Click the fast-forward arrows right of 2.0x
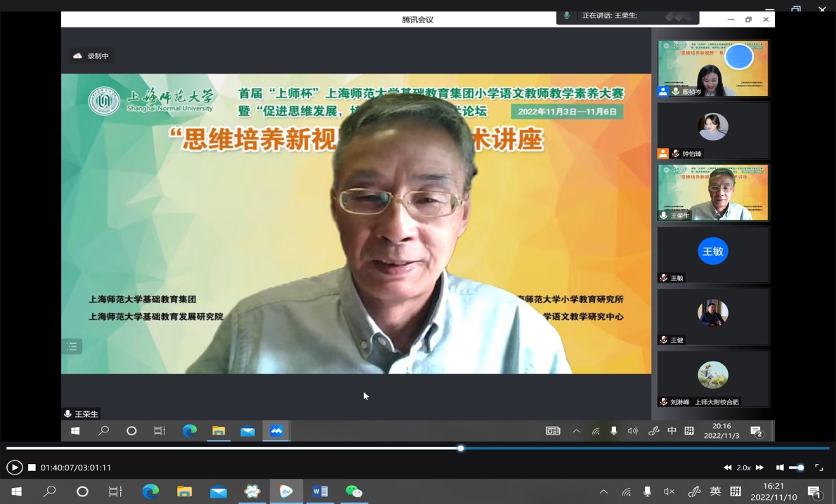The height and width of the screenshot is (504, 836). pyautogui.click(x=759, y=467)
